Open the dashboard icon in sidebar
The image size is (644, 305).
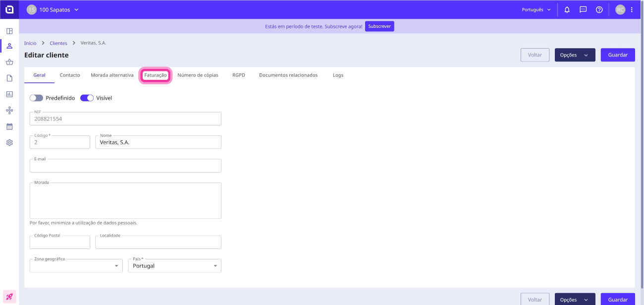(9, 31)
